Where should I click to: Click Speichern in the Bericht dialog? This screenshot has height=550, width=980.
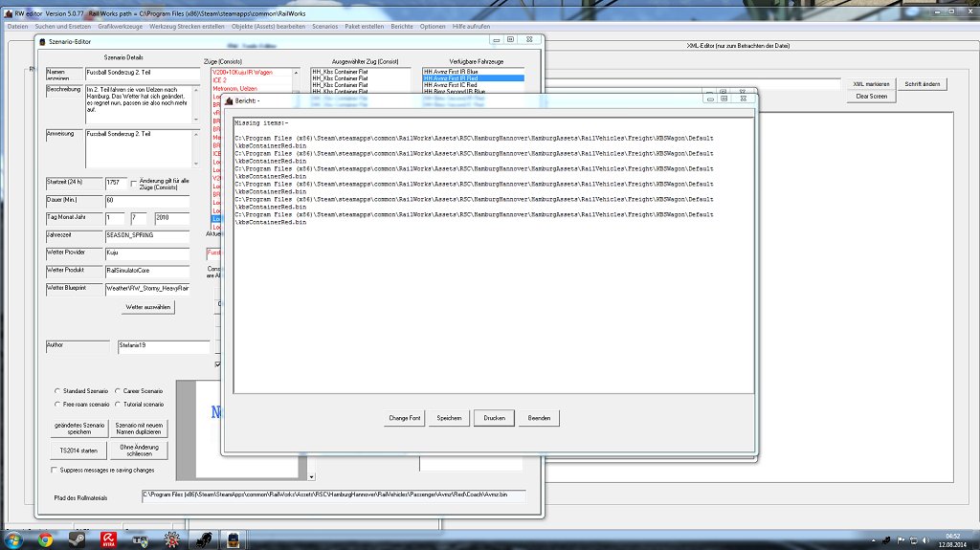(x=449, y=418)
